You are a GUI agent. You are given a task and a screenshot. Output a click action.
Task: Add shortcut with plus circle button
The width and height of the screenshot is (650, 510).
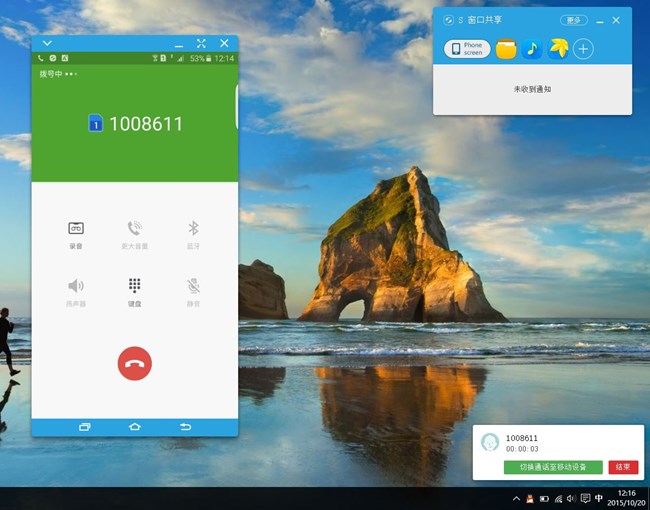583,49
